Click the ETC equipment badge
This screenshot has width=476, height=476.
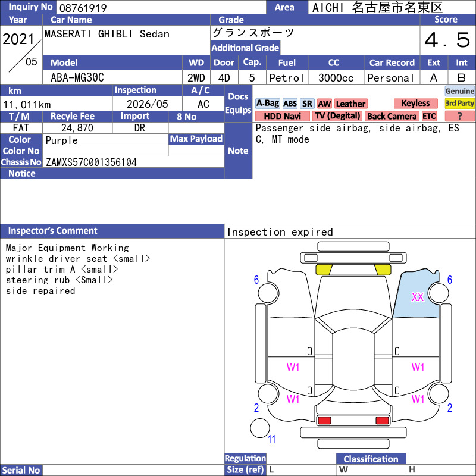(x=429, y=116)
